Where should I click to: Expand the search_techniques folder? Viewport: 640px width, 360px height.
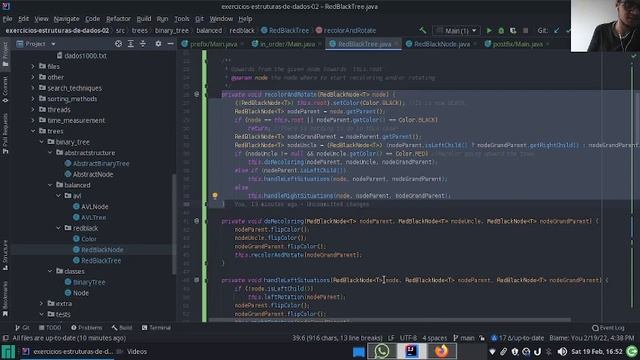pyautogui.click(x=33, y=88)
